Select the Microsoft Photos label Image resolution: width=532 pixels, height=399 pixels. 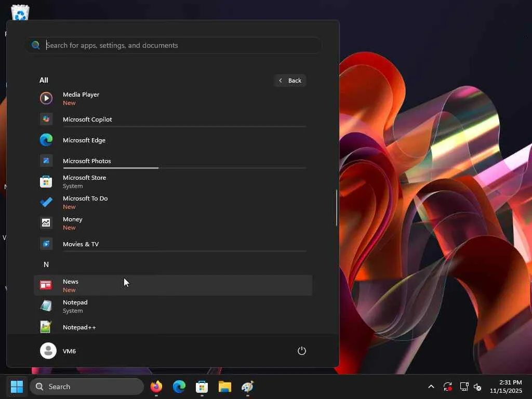pos(87,161)
